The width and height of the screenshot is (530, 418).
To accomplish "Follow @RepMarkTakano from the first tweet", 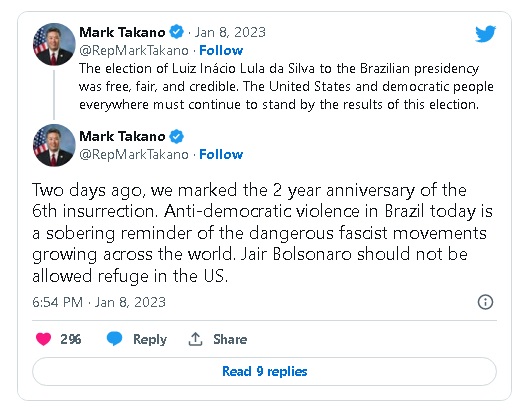I will click(221, 50).
